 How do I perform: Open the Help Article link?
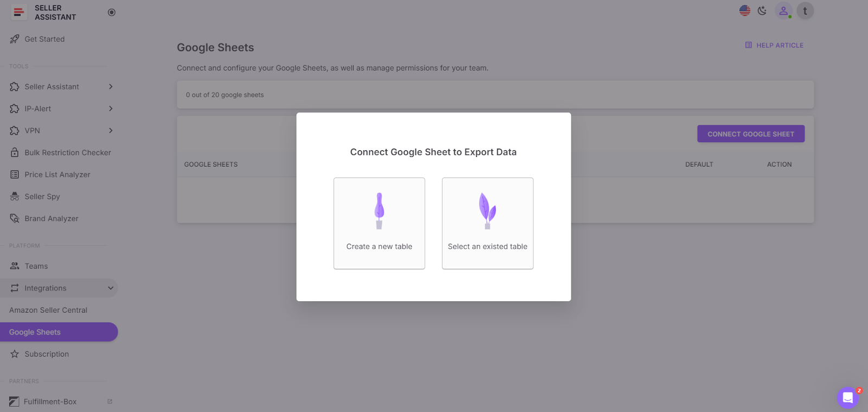[774, 45]
